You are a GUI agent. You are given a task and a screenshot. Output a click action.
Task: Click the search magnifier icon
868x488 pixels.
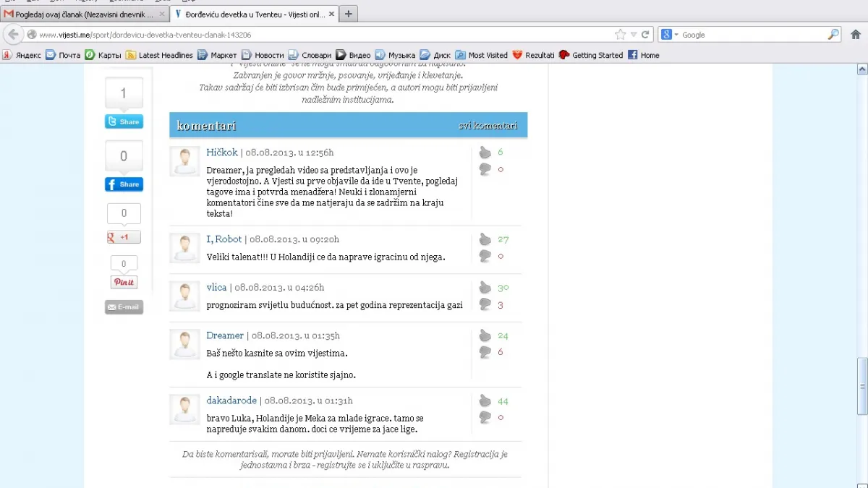(833, 34)
